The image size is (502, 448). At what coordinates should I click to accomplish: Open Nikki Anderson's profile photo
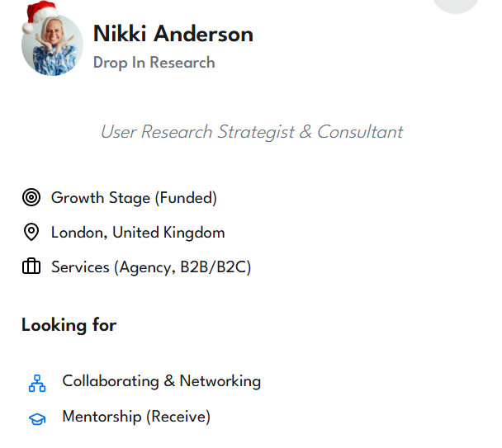point(52,46)
